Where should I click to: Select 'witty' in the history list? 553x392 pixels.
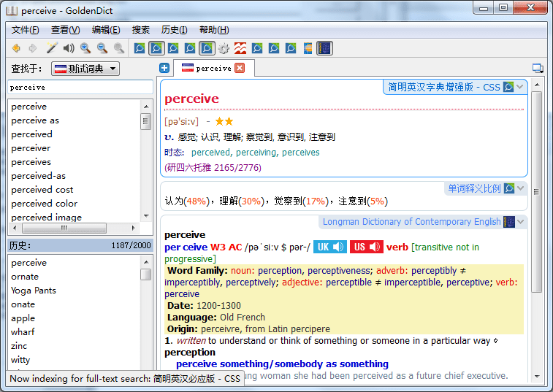pyautogui.click(x=20, y=360)
